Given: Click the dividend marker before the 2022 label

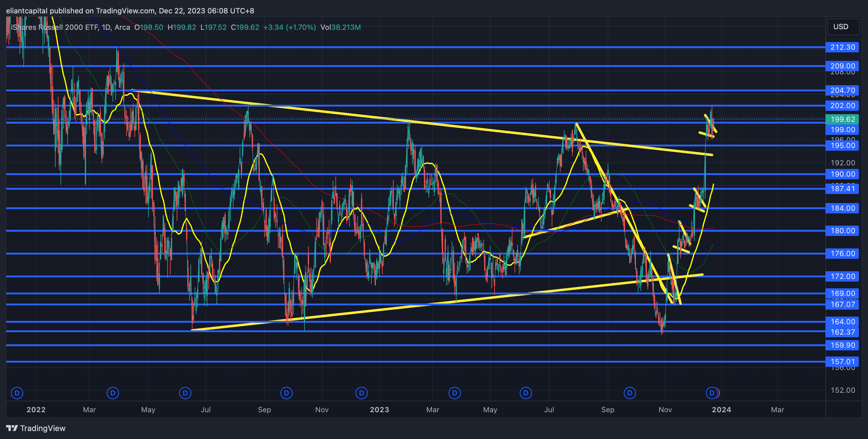Looking at the screenshot, I should 17,393.
